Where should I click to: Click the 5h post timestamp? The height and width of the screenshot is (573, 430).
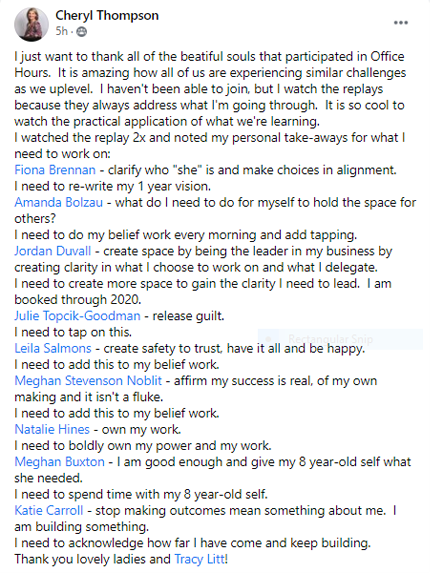point(62,31)
